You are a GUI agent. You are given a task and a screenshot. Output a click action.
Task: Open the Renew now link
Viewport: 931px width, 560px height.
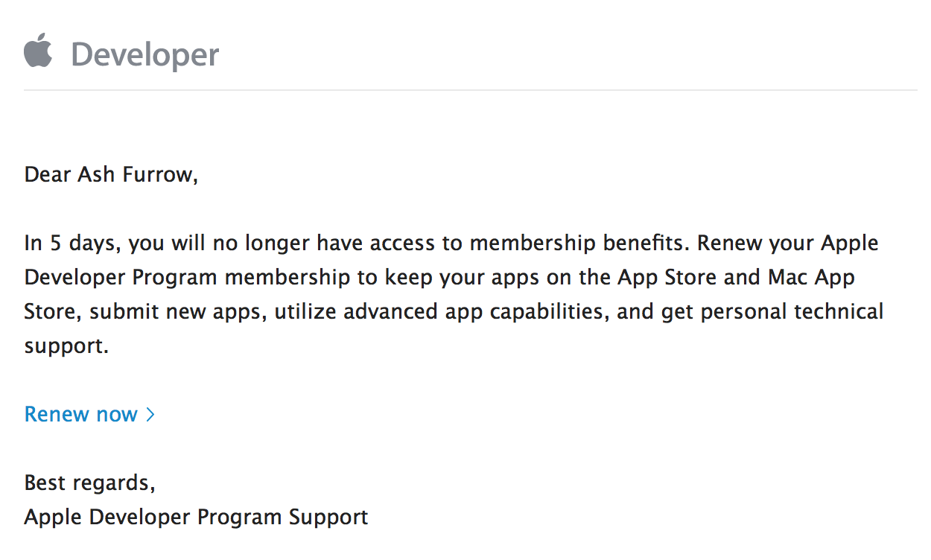pos(80,414)
